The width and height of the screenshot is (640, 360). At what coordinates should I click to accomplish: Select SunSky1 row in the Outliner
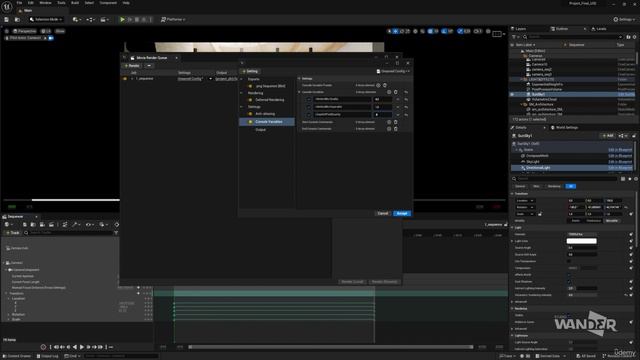tap(573, 94)
